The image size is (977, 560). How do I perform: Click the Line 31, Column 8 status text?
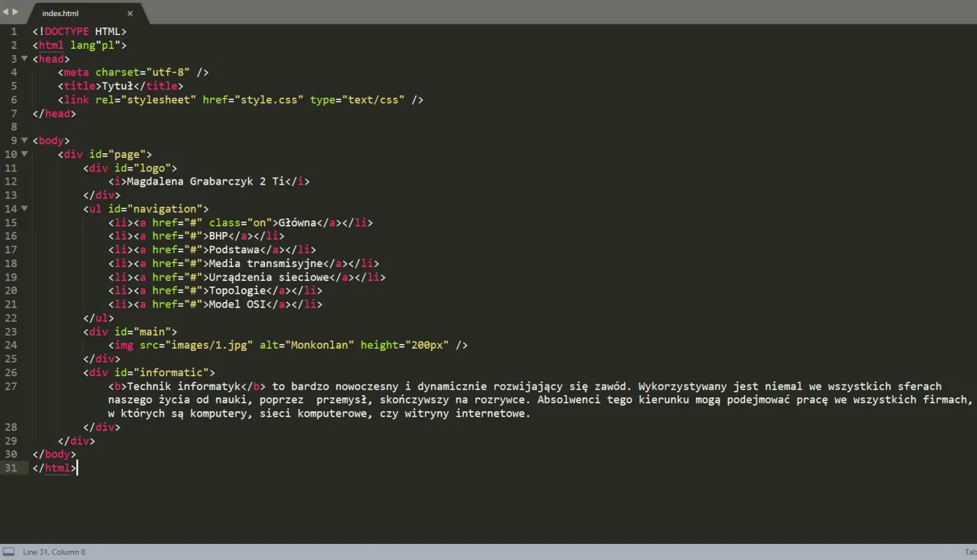54,552
